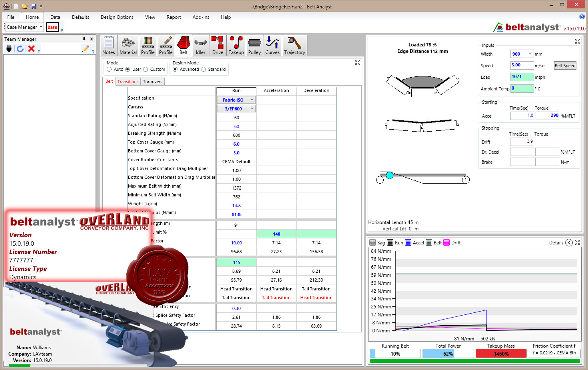Open the Add-Ins ribbon tab
Screen dimensions: 588x370
(201, 17)
